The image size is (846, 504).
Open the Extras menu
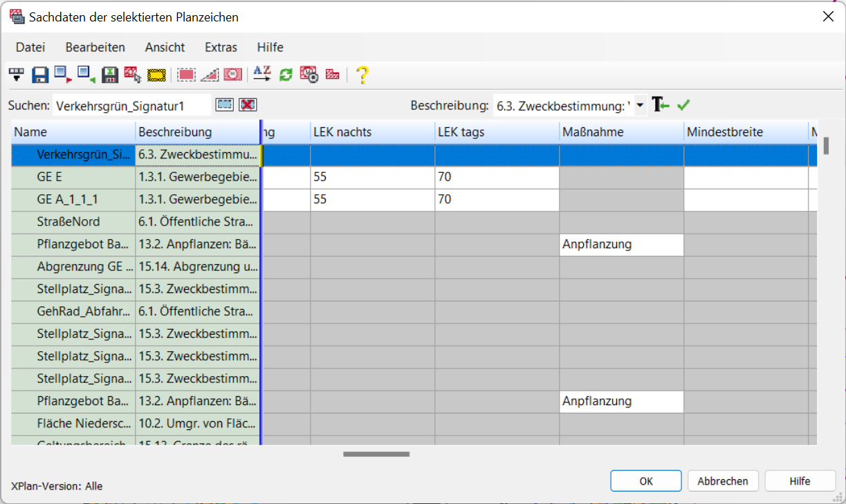pyautogui.click(x=221, y=47)
